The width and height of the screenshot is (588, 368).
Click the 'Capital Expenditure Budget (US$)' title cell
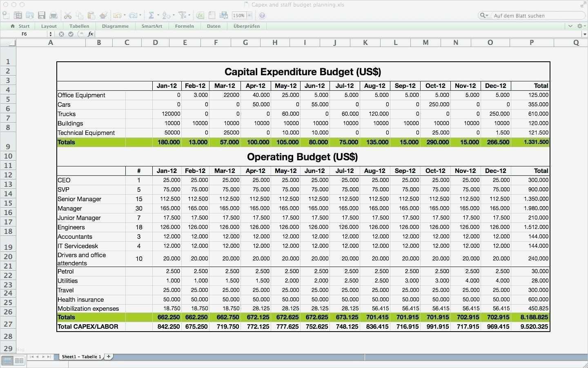click(x=303, y=72)
